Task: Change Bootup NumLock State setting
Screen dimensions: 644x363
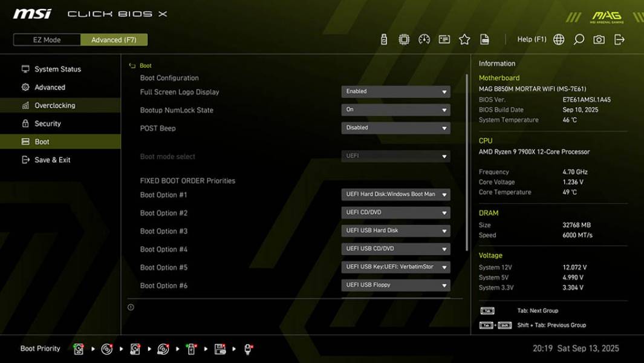Action: (x=395, y=110)
